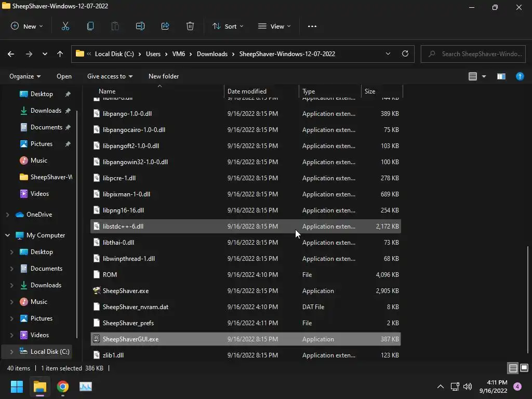Open pinned Pictures in quick access
This screenshot has width=532, height=399.
point(42,144)
